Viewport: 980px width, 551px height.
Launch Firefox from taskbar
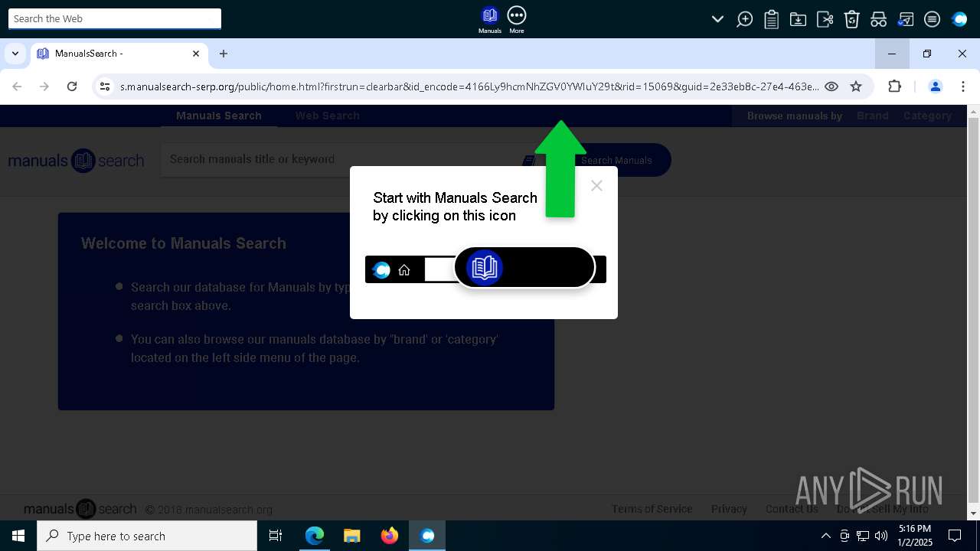389,536
